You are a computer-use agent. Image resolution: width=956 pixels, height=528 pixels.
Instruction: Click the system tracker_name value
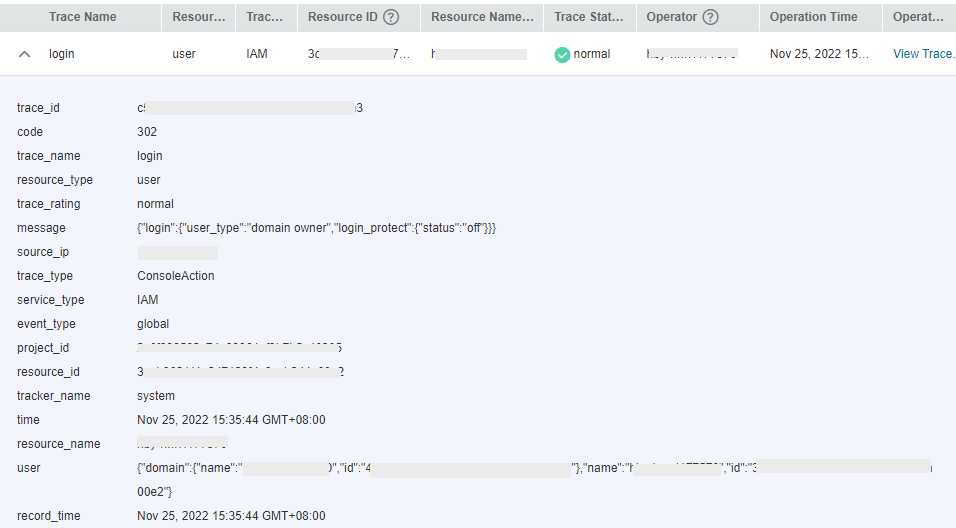click(156, 396)
